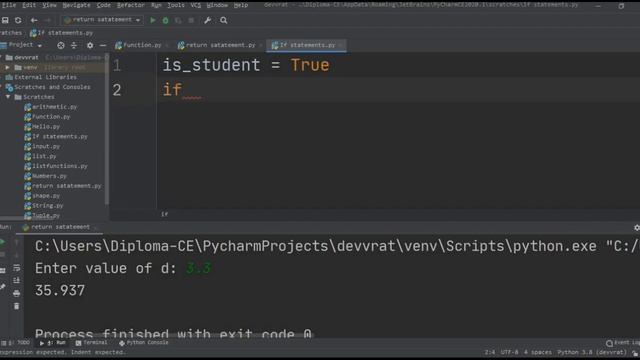Click the Print icon in Run panel
The image size is (640, 360).
click(16, 293)
